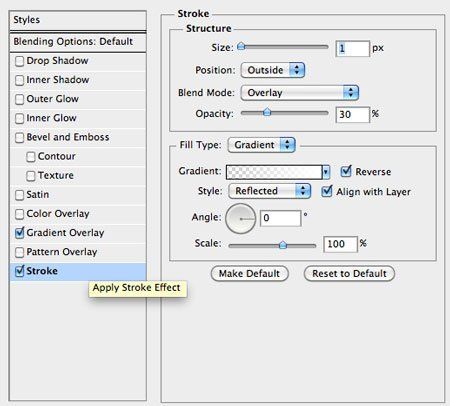This screenshot has height=406, width=450.
Task: Click the Opacity slider handle
Action: coord(267,112)
